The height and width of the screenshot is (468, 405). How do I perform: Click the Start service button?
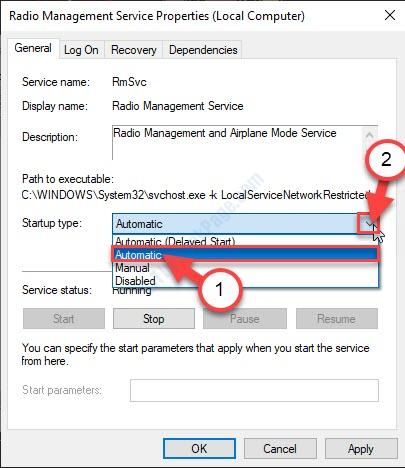click(64, 319)
